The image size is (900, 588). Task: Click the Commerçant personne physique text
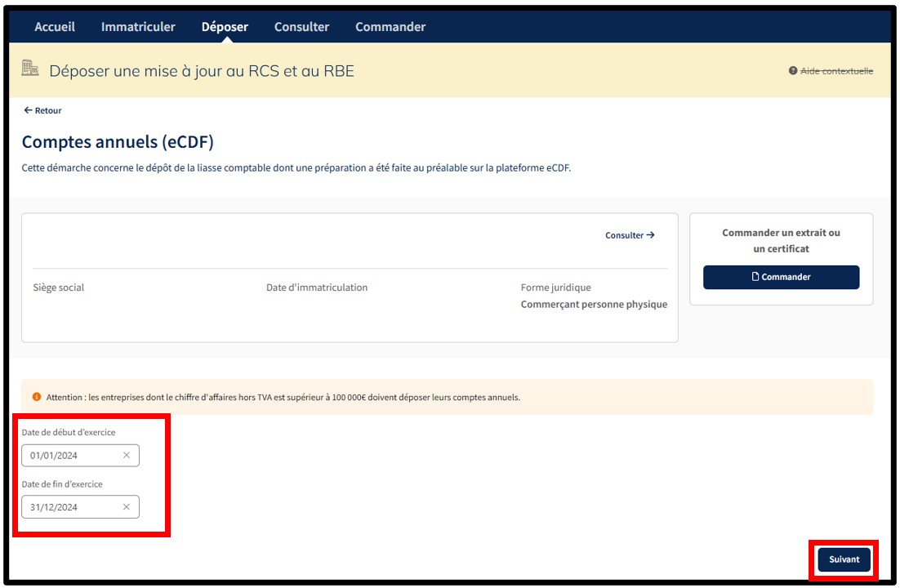click(x=594, y=305)
